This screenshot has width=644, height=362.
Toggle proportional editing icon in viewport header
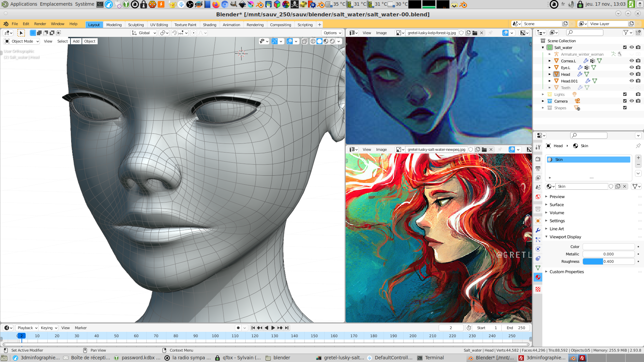(193, 33)
